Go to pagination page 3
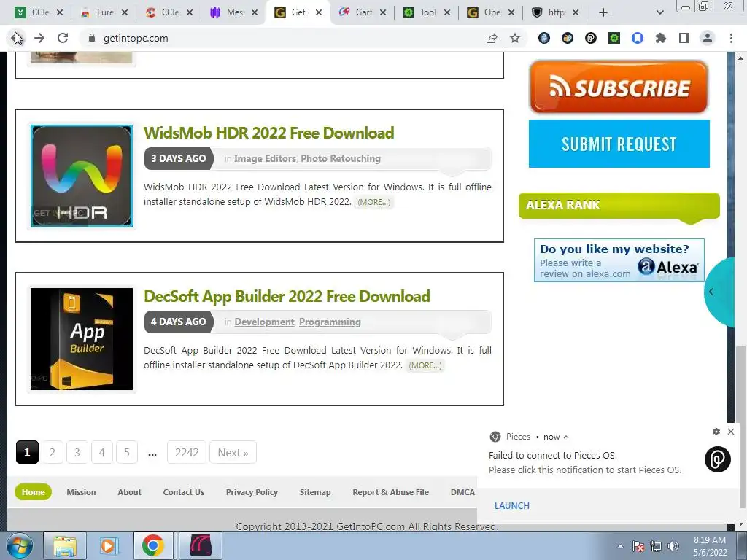Viewport: 747px width, 560px height. (77, 452)
